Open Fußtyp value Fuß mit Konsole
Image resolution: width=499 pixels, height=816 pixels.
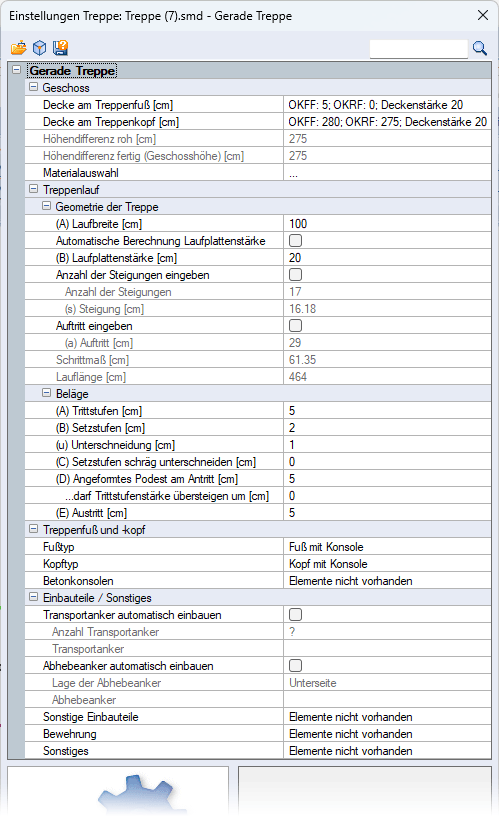tap(387, 547)
